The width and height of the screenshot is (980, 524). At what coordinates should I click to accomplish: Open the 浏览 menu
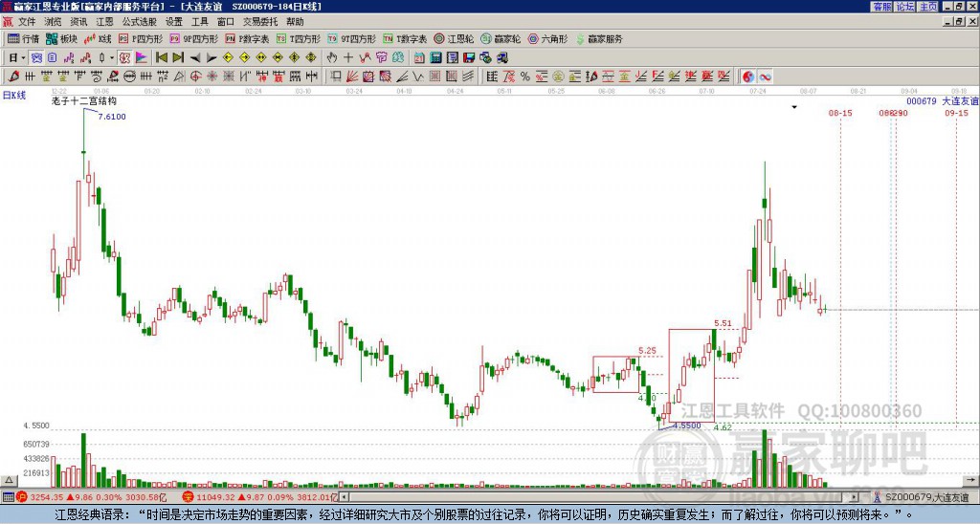(53, 22)
